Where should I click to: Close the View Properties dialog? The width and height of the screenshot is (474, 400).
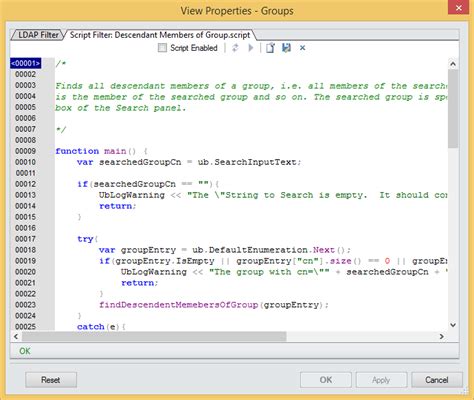(459, 8)
